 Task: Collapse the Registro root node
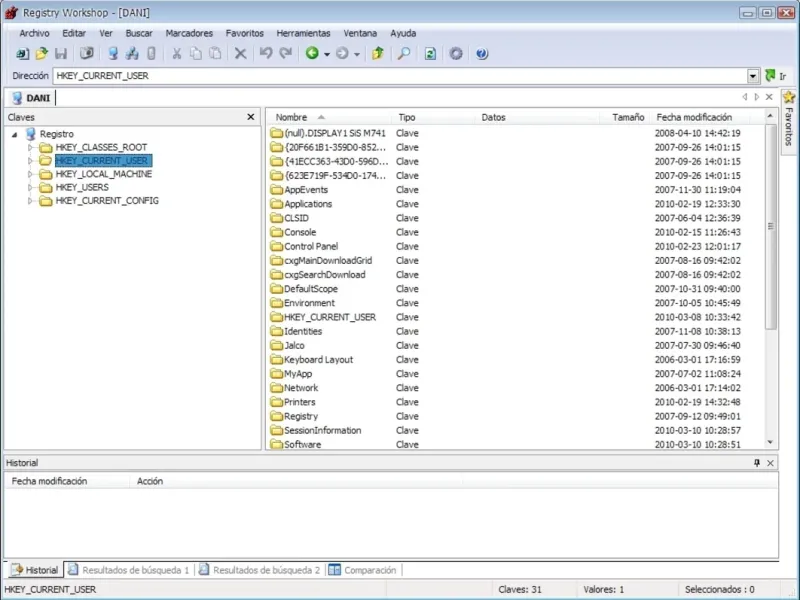pyautogui.click(x=15, y=134)
